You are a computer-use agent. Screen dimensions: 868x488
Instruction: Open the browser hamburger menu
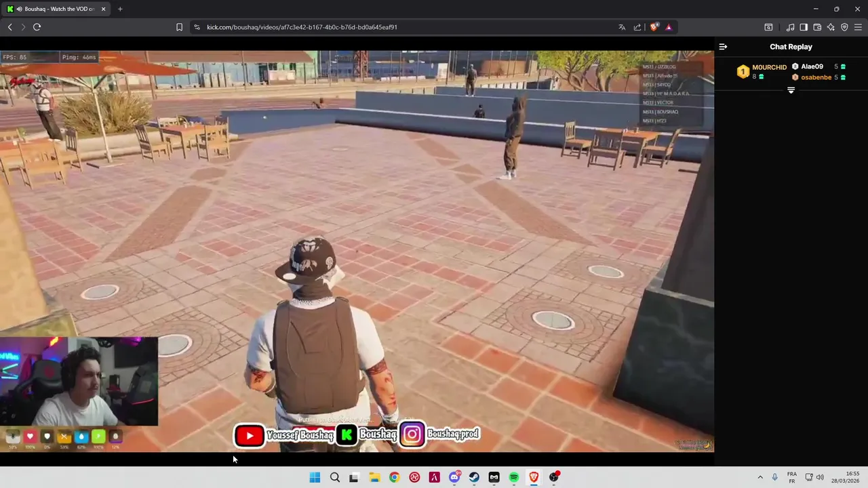pyautogui.click(x=858, y=27)
